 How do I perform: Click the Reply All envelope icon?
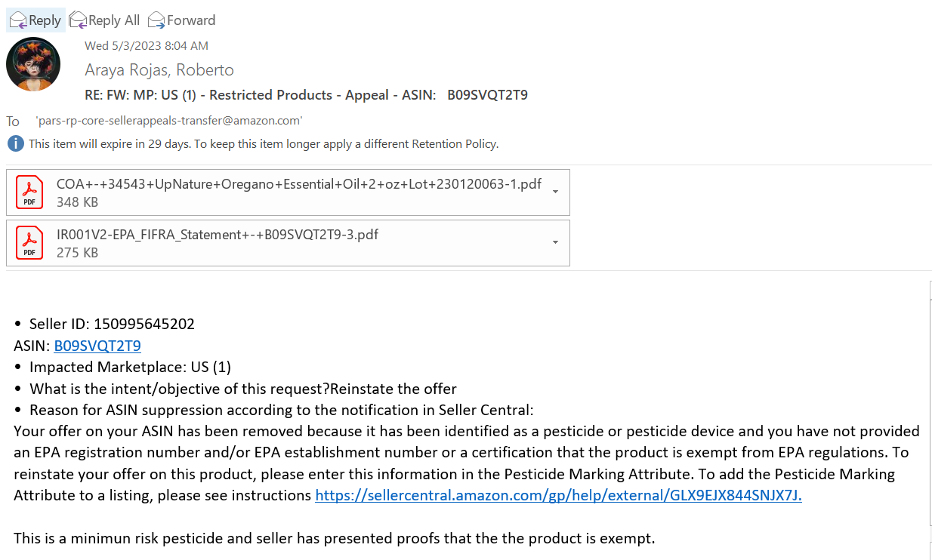[x=78, y=20]
